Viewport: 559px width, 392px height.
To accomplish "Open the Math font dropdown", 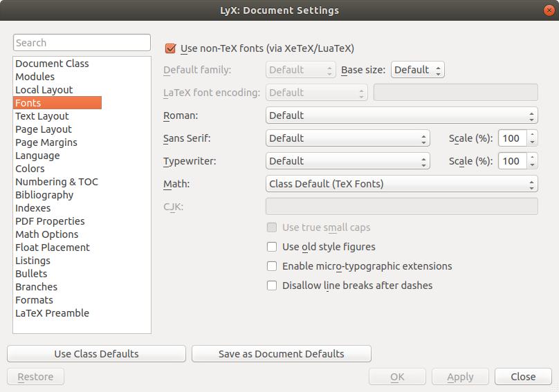I will (401, 184).
